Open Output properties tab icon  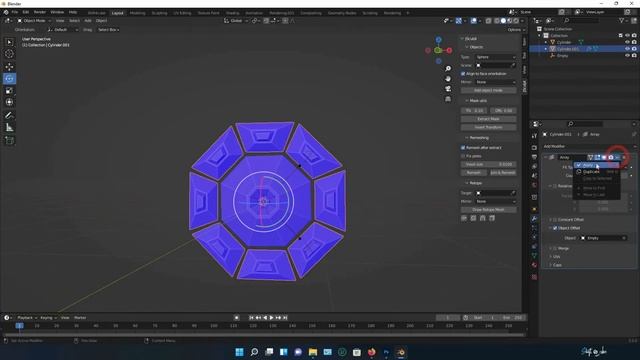534,157
